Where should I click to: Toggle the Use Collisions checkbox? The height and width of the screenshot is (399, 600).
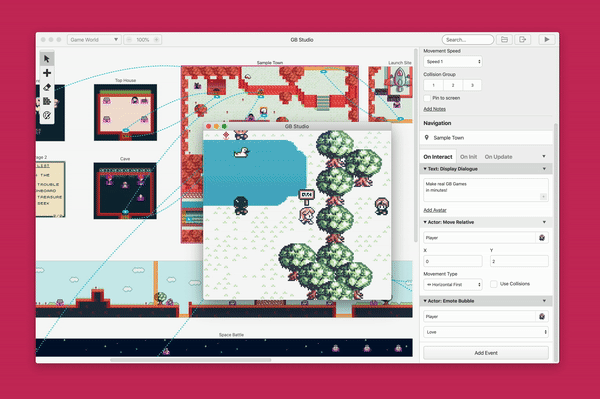click(x=494, y=284)
